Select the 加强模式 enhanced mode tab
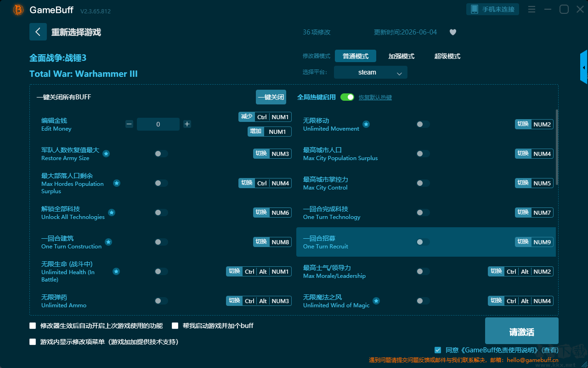Viewport: 588px width, 368px height. coord(401,56)
